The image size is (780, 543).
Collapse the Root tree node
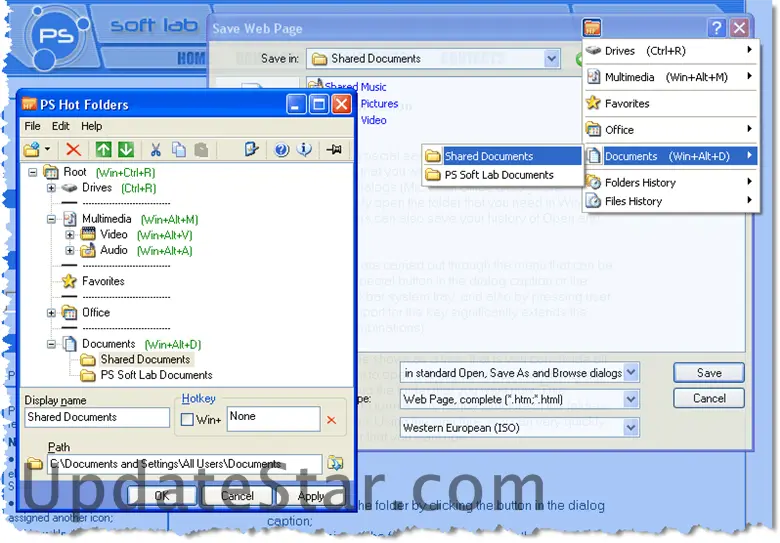33,173
